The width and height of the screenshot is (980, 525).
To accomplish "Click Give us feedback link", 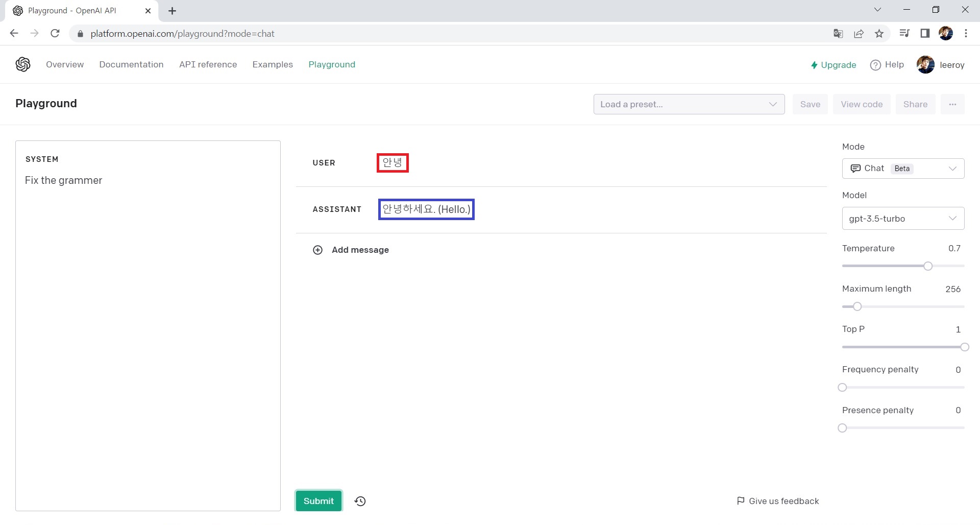I will (x=778, y=501).
